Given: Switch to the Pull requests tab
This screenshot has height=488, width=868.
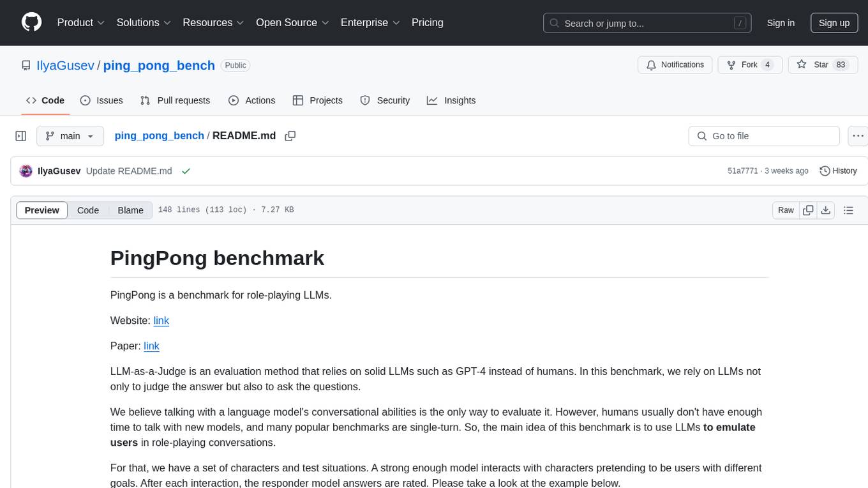Looking at the screenshot, I should (x=175, y=100).
